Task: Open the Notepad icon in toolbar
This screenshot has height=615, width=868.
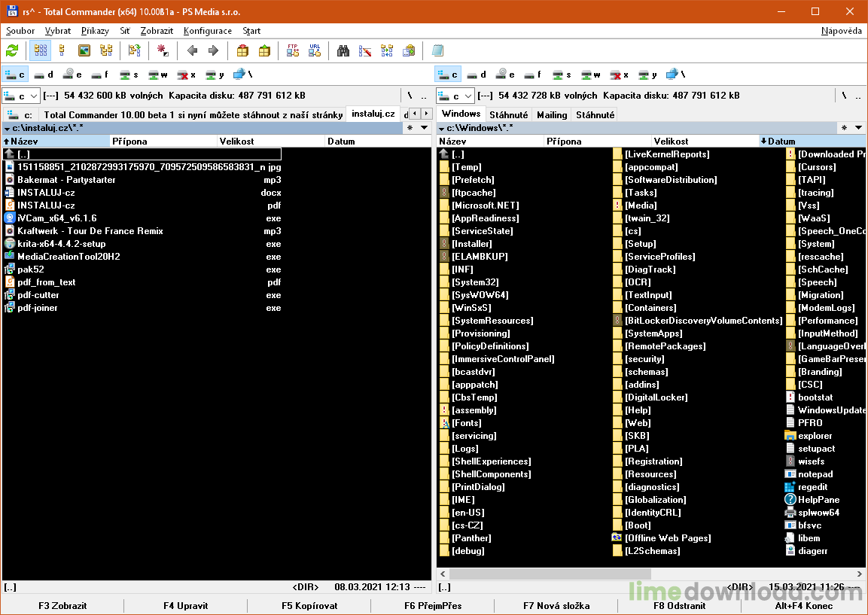Action: (x=438, y=51)
